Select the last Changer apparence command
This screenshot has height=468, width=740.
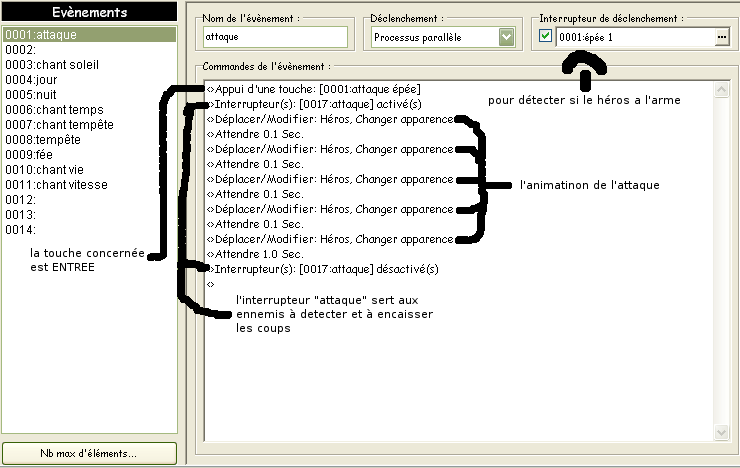coord(330,239)
